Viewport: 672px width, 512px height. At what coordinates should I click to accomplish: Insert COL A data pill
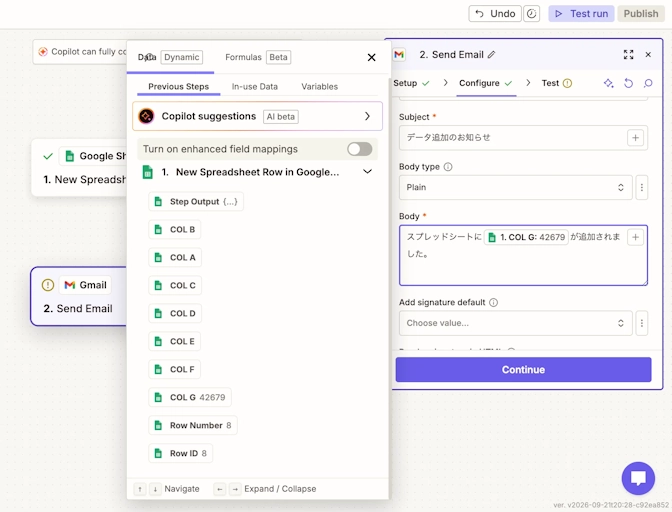(175, 257)
